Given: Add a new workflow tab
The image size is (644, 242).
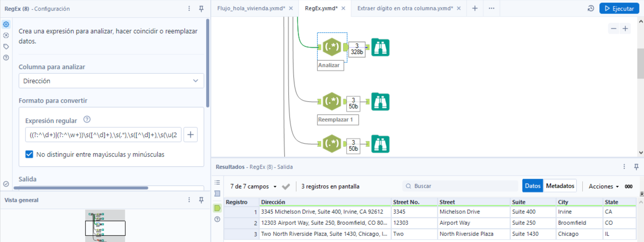Looking at the screenshot, I should [x=475, y=8].
